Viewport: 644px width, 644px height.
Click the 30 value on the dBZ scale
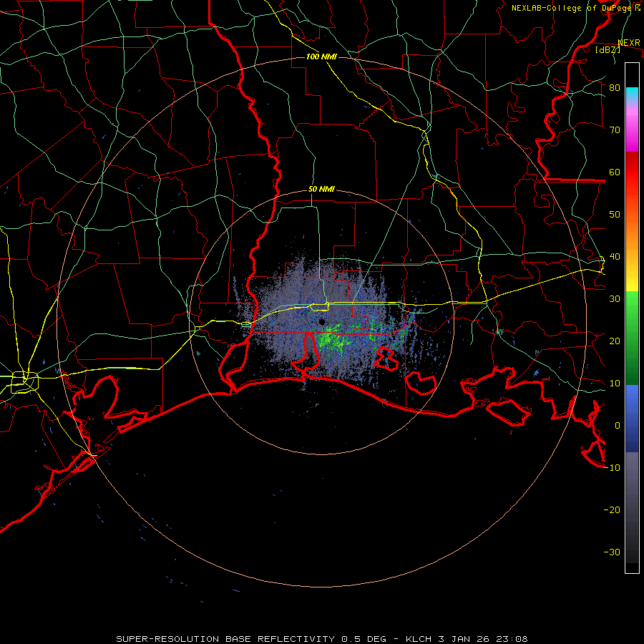[x=615, y=299]
